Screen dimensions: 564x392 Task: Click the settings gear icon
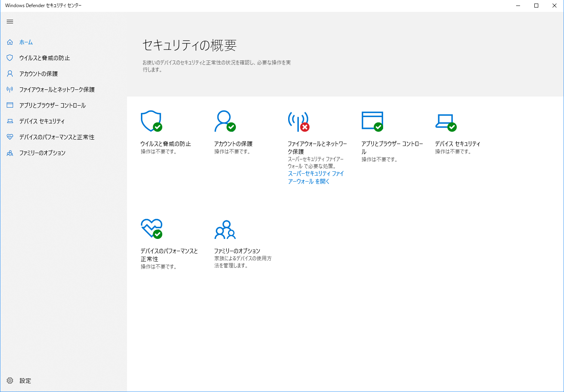(10, 381)
